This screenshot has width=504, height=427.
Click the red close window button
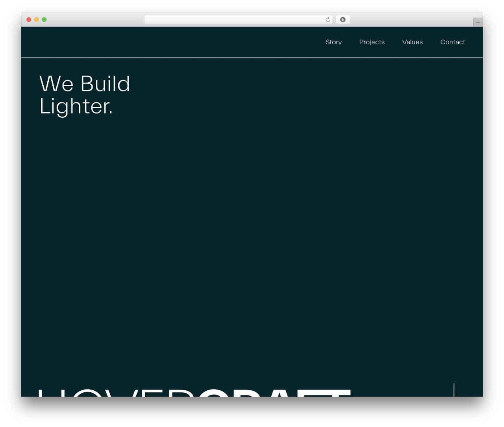pyautogui.click(x=29, y=20)
